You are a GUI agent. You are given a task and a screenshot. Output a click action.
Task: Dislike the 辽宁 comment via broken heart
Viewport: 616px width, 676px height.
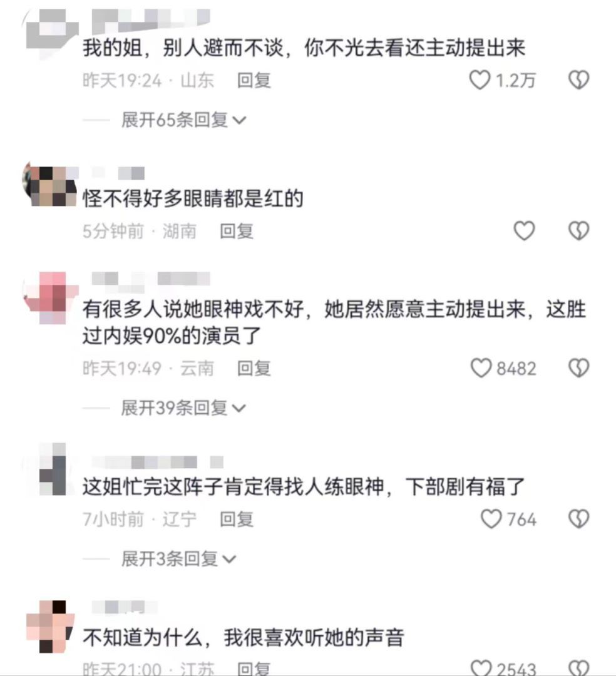pyautogui.click(x=578, y=519)
